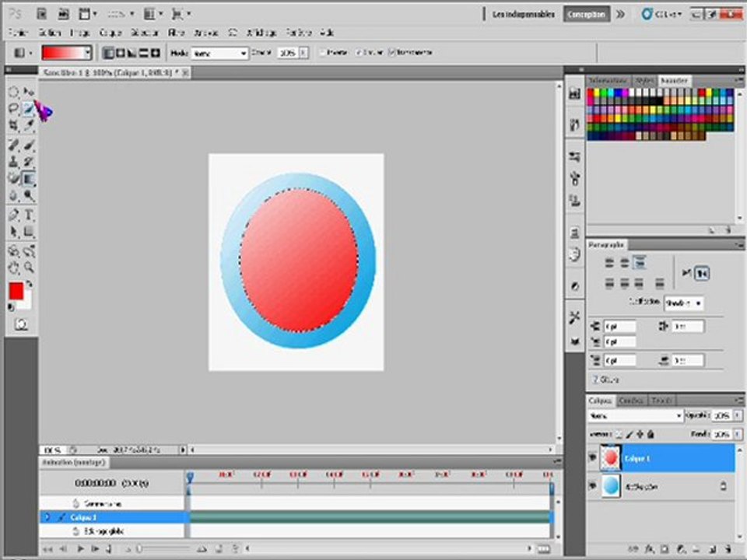Lock layer position with the move-lock icon
This screenshot has height=560, width=747.
pyautogui.click(x=640, y=434)
